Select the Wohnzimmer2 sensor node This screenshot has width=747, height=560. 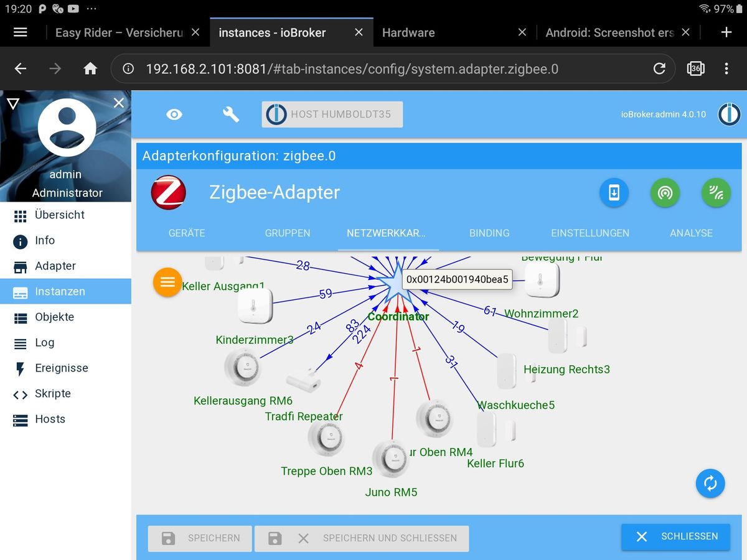(542, 279)
